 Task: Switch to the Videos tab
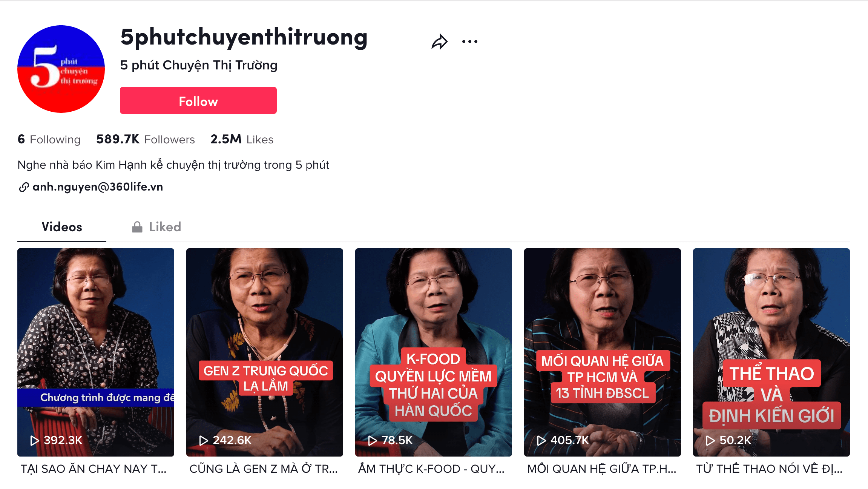point(62,227)
